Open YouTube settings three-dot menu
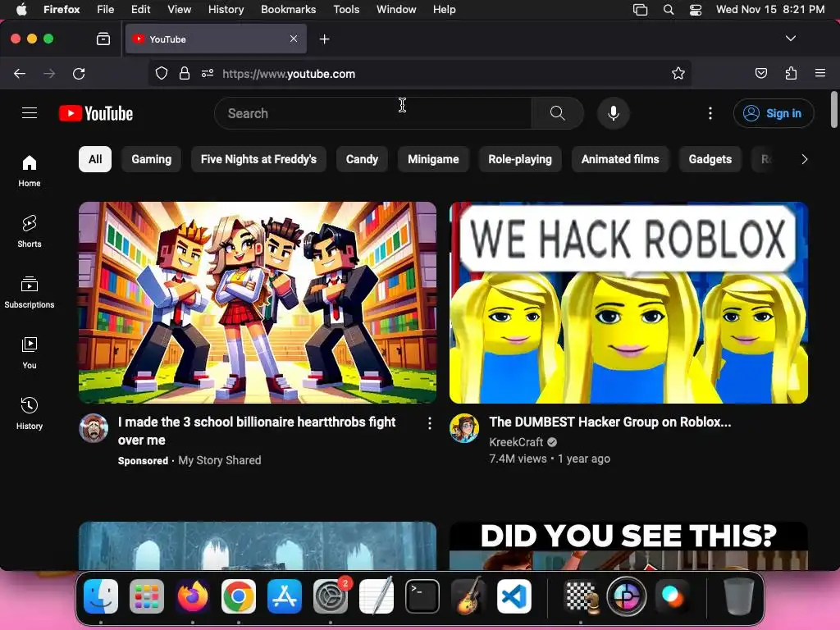Viewport: 840px width, 630px height. click(710, 113)
